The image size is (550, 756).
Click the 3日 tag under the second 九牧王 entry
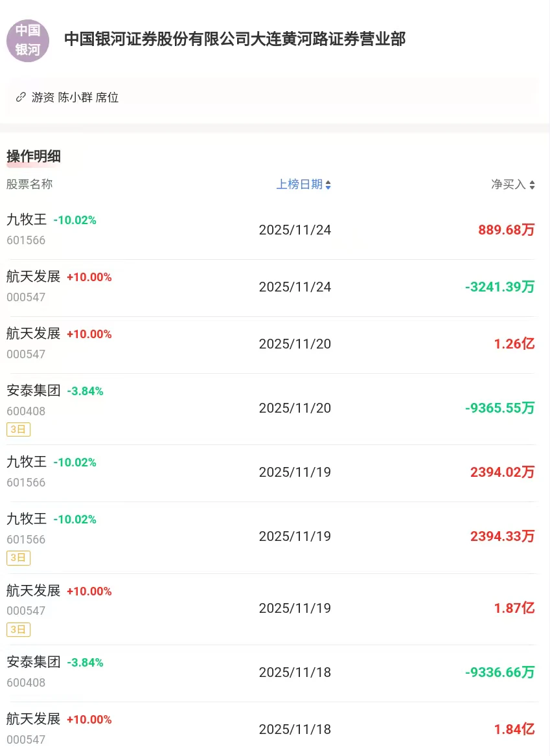pos(19,557)
